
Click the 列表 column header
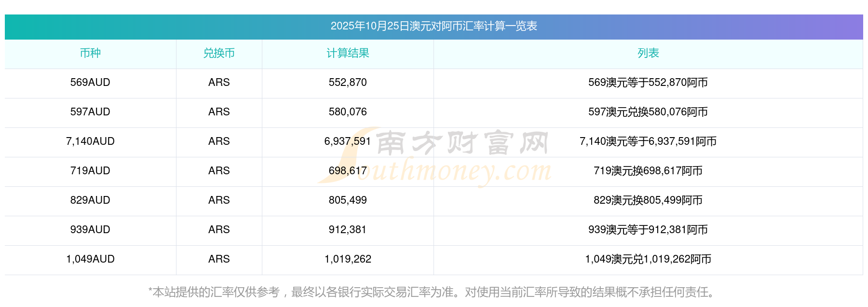point(648,53)
